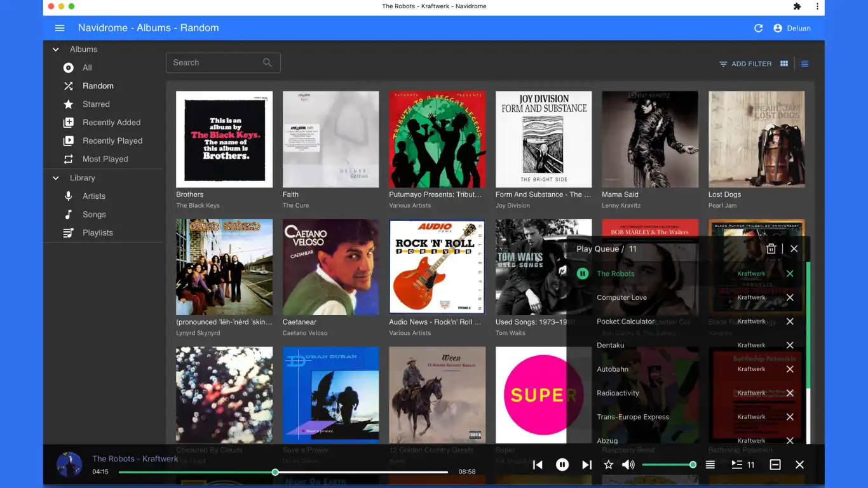Open Recently Added albums in sidebar
Image resolution: width=868 pixels, height=488 pixels.
[x=111, y=123]
